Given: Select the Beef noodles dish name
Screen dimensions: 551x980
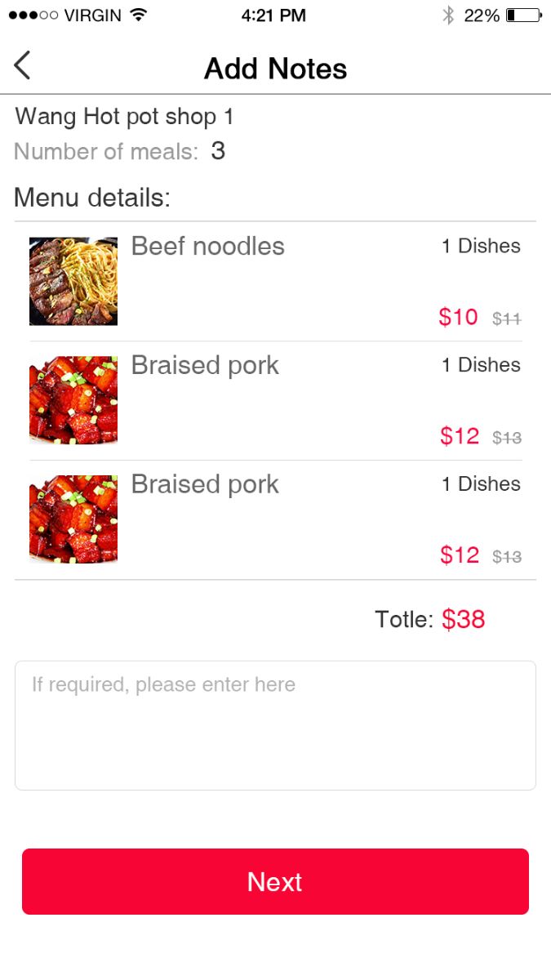Looking at the screenshot, I should (207, 246).
